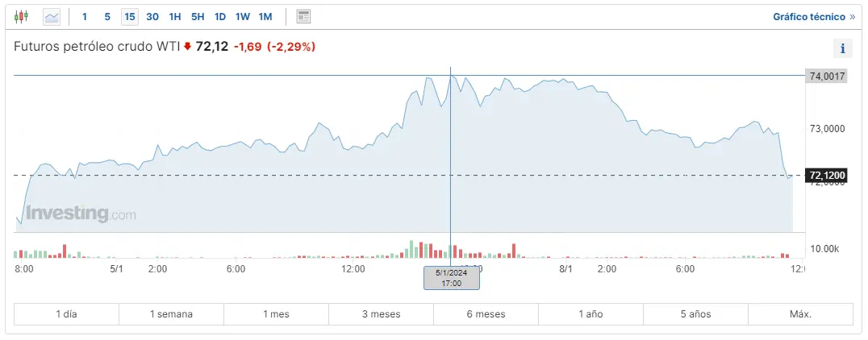This screenshot has height=340, width=868.
Task: Set the interval to 1W
Action: [x=242, y=16]
